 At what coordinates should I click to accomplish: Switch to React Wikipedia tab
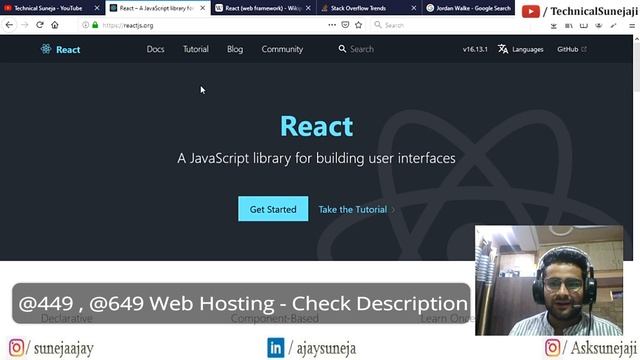(263, 8)
